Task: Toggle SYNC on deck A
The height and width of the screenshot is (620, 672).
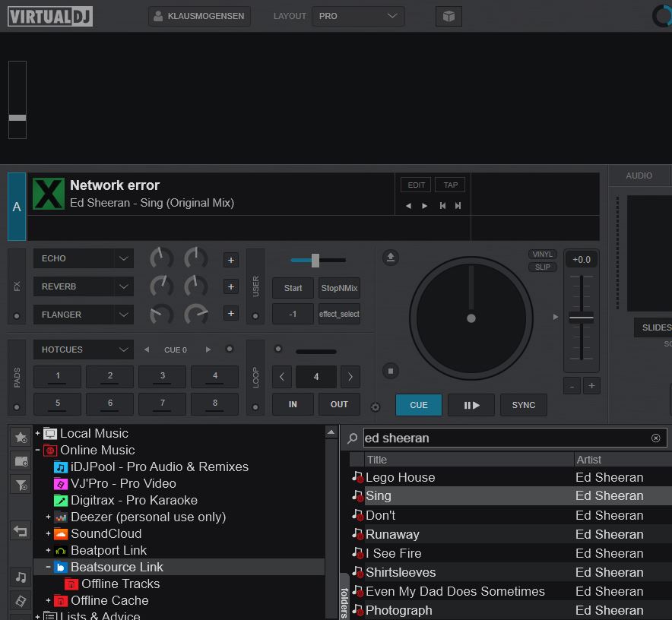Action: coord(523,405)
